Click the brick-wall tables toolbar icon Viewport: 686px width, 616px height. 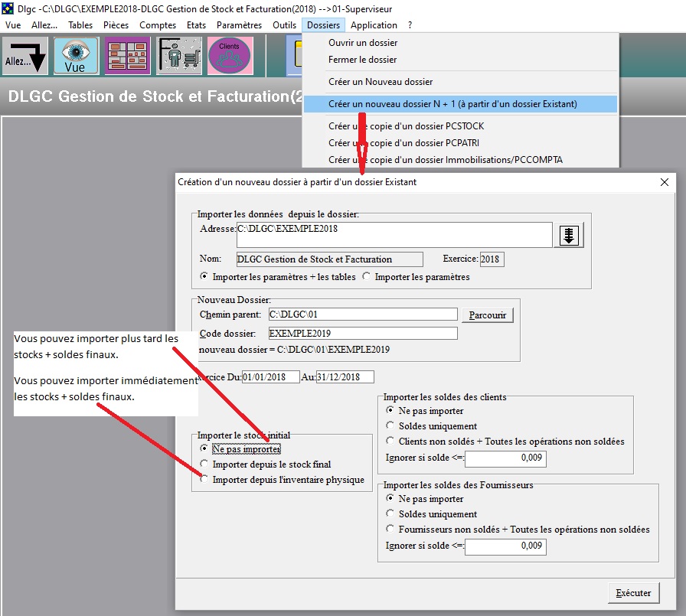click(127, 56)
